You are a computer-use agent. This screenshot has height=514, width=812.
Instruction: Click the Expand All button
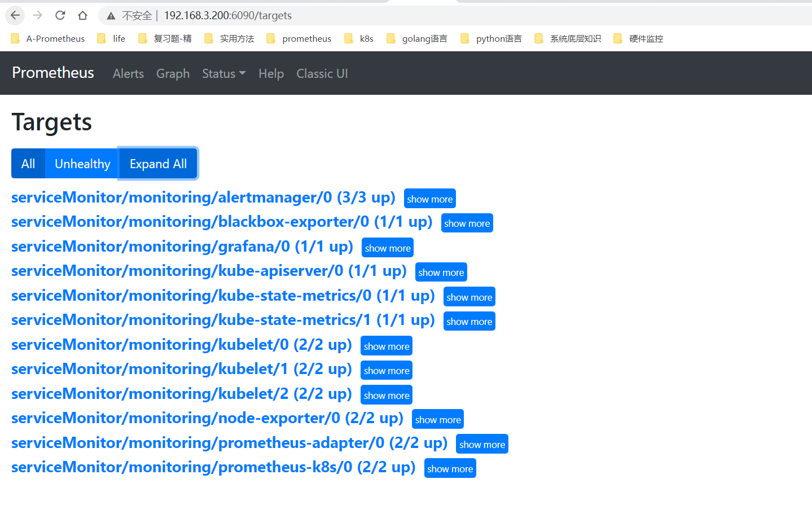pos(158,164)
